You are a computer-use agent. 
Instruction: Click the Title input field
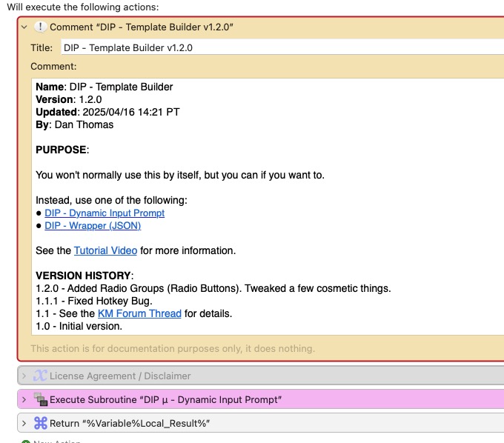point(282,47)
